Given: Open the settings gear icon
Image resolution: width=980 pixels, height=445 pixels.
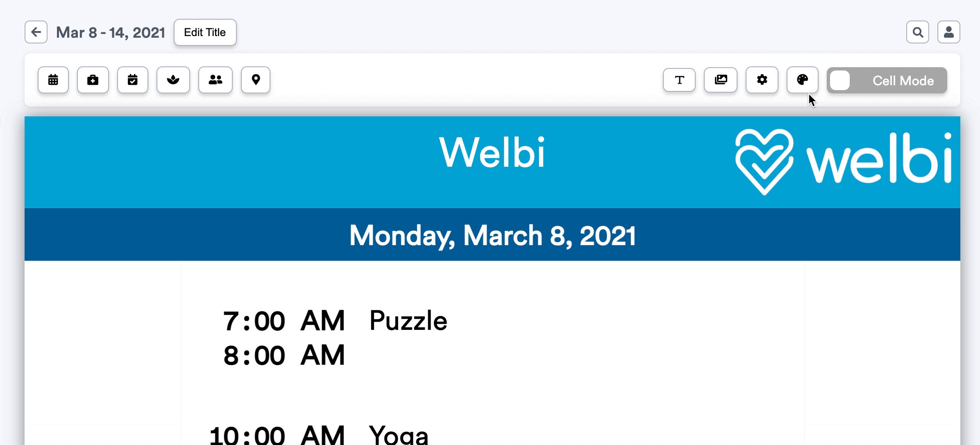Looking at the screenshot, I should [x=762, y=80].
